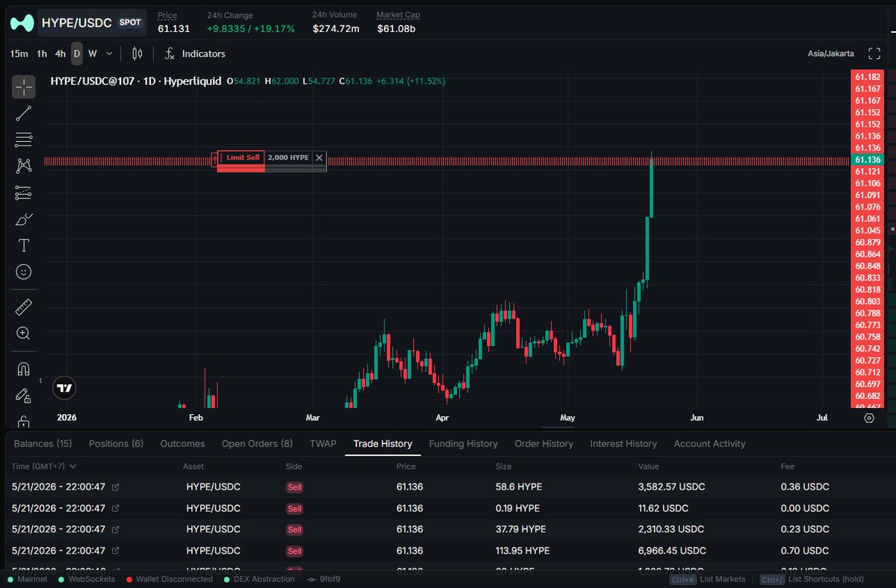Switch to the TWAP tab
The image size is (896, 588).
323,443
